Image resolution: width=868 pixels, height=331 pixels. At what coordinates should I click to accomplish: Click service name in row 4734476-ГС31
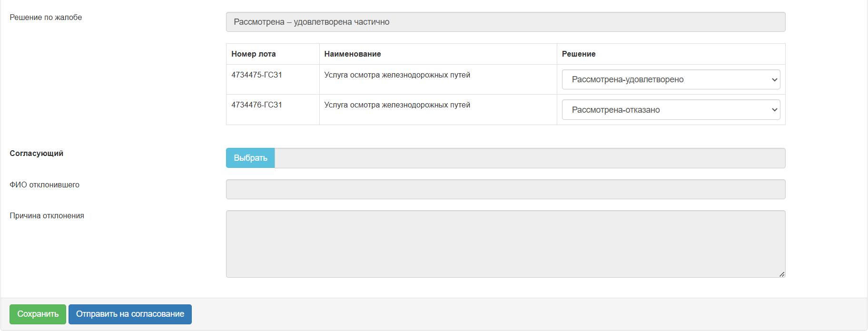[397, 105]
